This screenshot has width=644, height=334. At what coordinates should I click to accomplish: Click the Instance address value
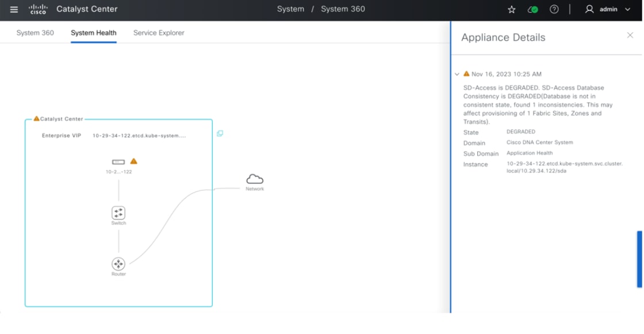[x=564, y=167]
